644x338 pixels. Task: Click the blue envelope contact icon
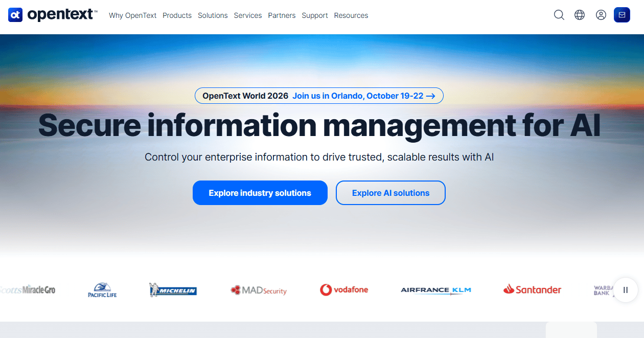point(622,15)
